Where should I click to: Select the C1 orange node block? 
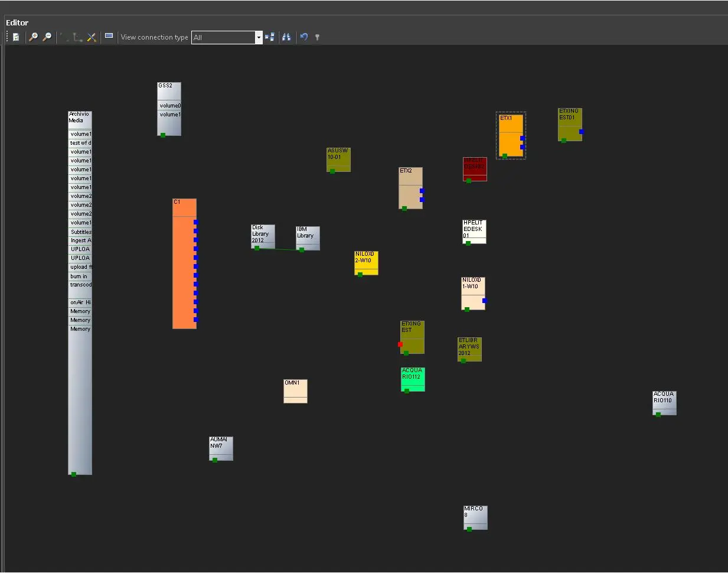(x=184, y=266)
